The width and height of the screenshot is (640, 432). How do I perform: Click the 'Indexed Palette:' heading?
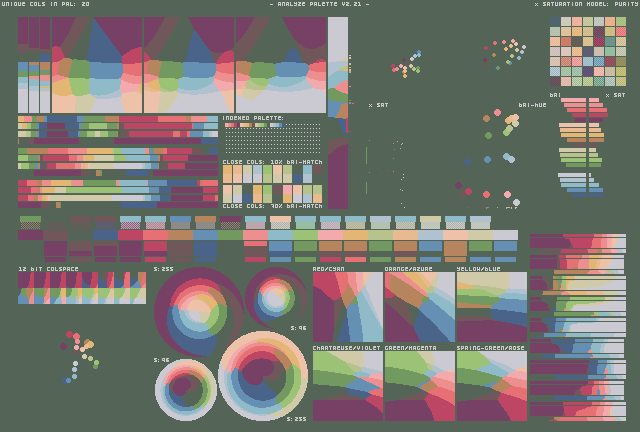[253, 118]
